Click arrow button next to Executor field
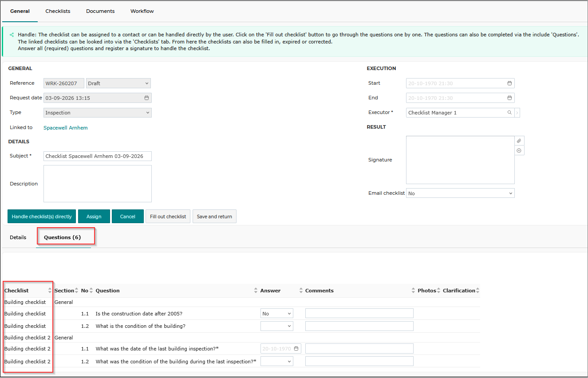 click(517, 113)
